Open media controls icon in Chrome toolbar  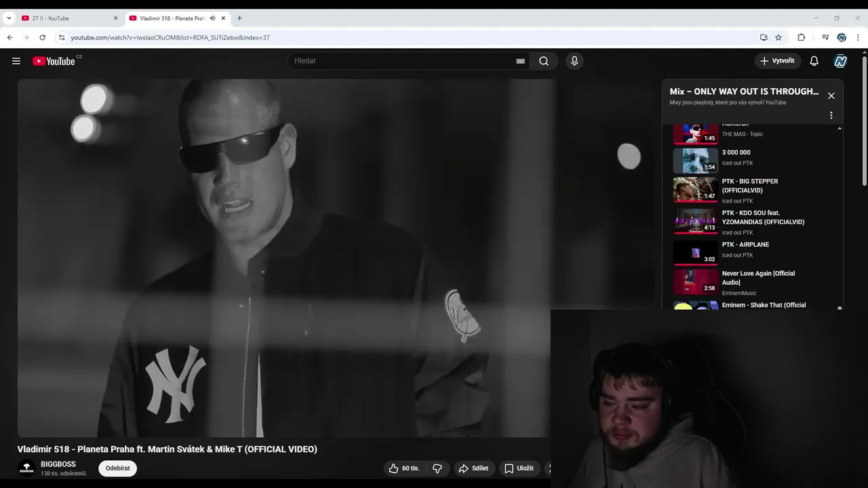(x=825, y=37)
